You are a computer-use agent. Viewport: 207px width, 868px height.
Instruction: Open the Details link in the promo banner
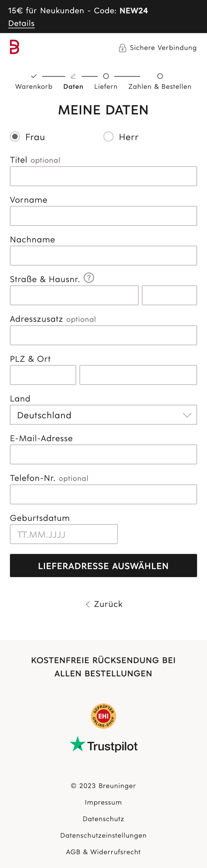coord(21,23)
